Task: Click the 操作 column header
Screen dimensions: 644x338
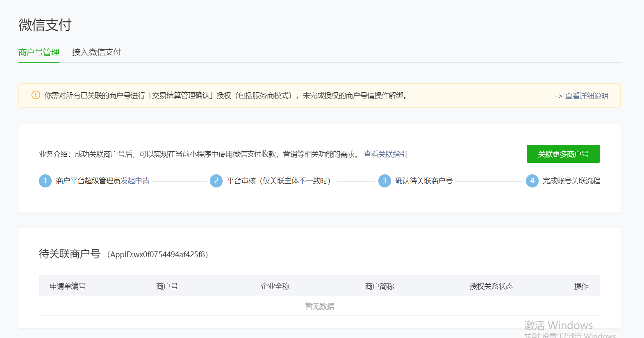Action: click(x=581, y=286)
